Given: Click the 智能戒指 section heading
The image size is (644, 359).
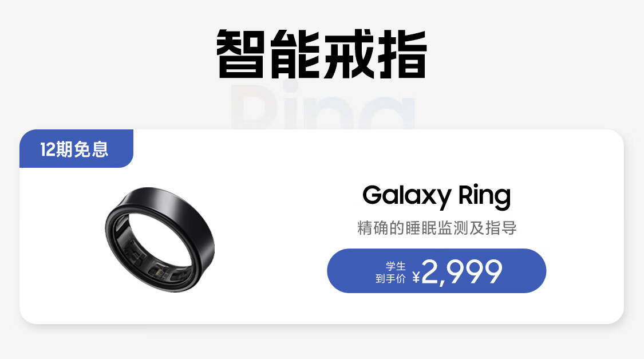Looking at the screenshot, I should (x=322, y=54).
